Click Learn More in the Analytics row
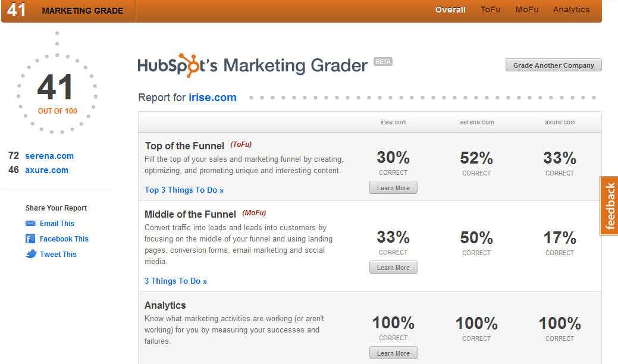Viewport: 618px width, 364px height. coord(393,352)
